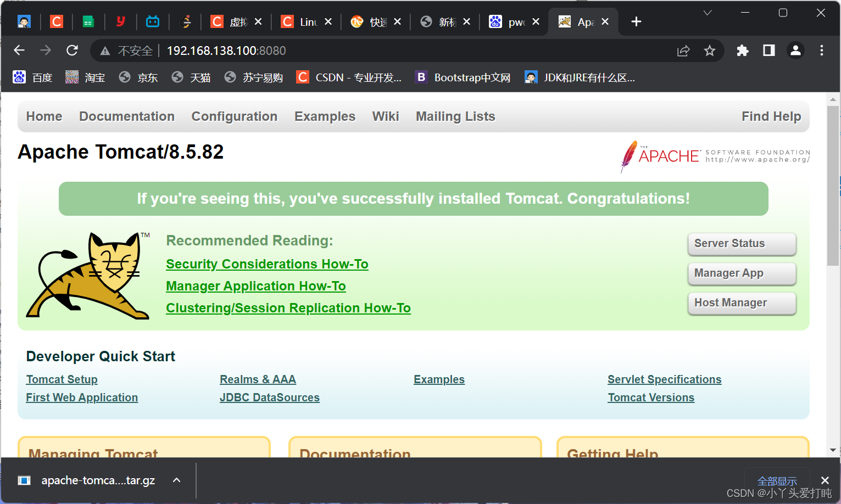Click the page vertical scrollbar thumb
Image resolution: width=841 pixels, height=504 pixels.
[x=833, y=186]
